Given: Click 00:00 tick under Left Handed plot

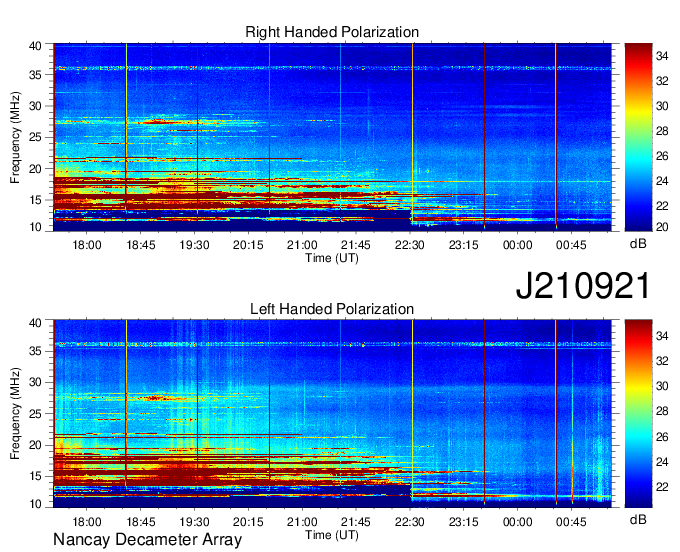Looking at the screenshot, I should (x=517, y=522).
